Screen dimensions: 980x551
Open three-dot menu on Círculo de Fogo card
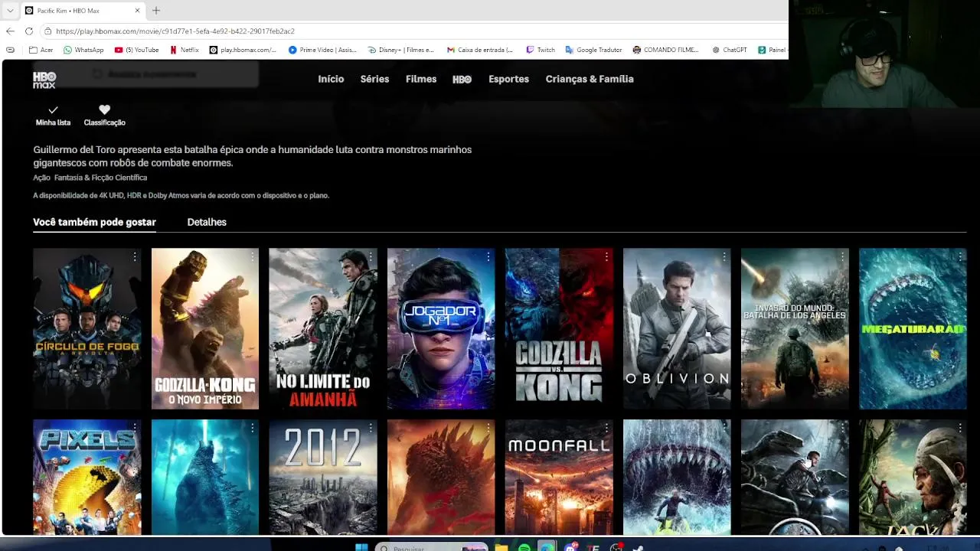(x=135, y=256)
